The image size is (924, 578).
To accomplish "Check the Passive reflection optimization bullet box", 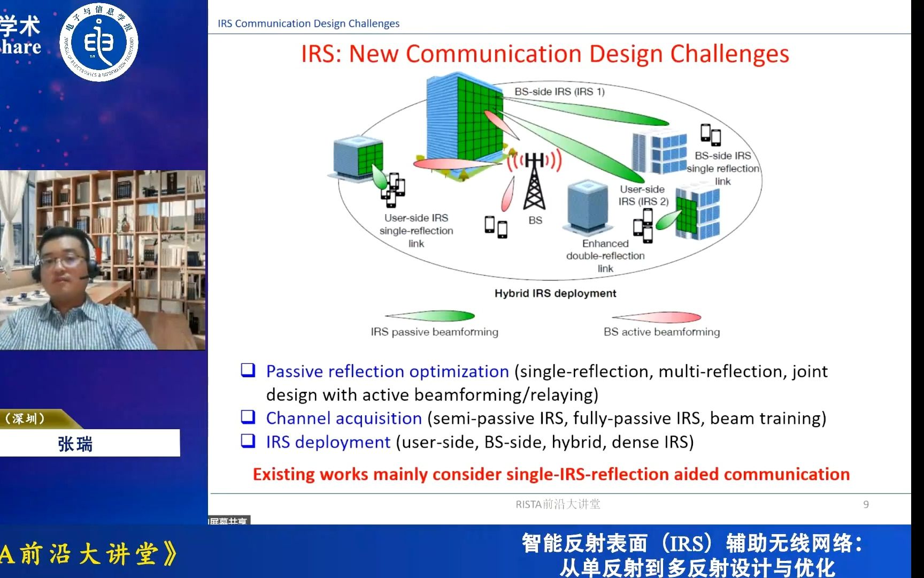I will [x=248, y=370].
